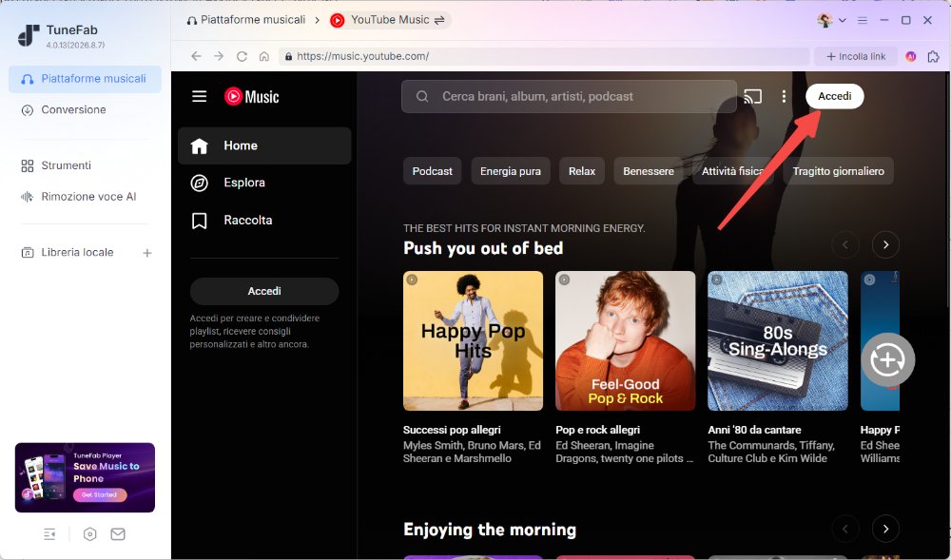
Task: Open the AI assistant icon
Action: pyautogui.click(x=910, y=56)
